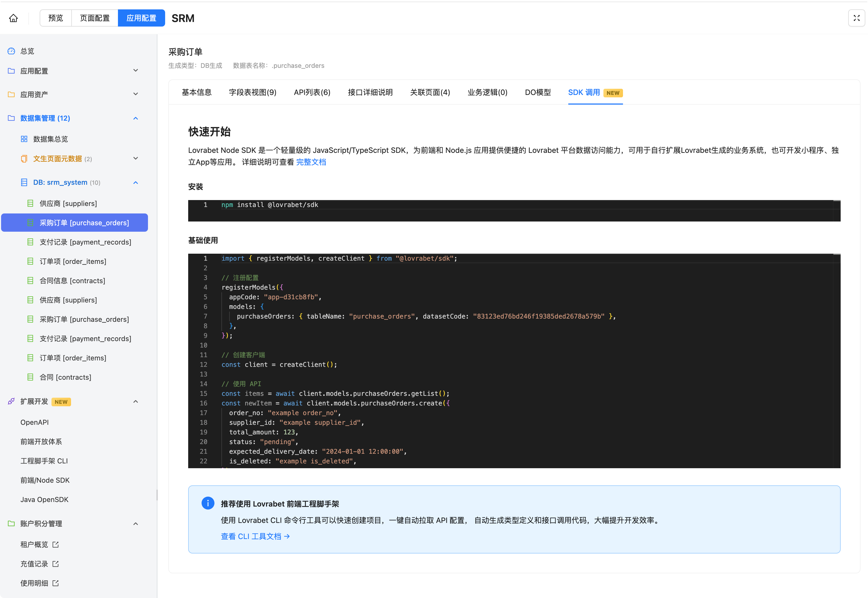Click the DB: srm_system database icon

coord(24,182)
